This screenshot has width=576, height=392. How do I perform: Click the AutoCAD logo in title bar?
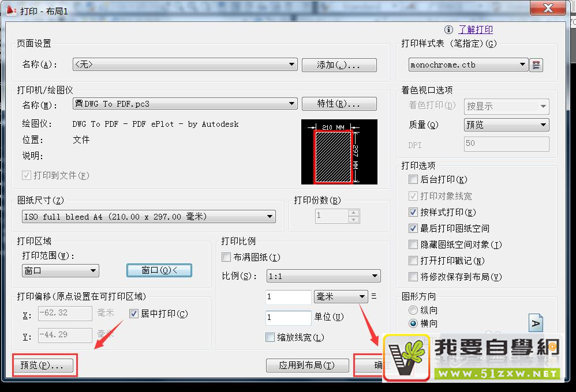tap(10, 11)
